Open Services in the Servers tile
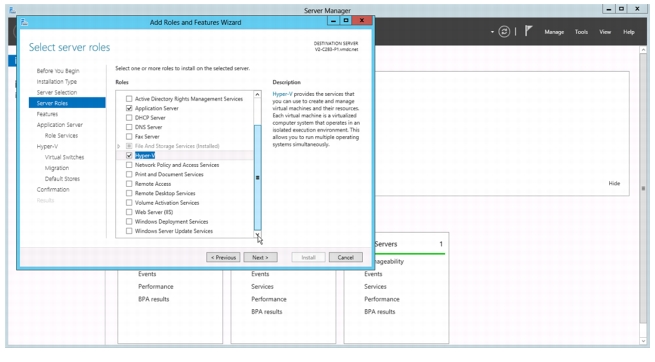655x362 pixels. point(375,286)
